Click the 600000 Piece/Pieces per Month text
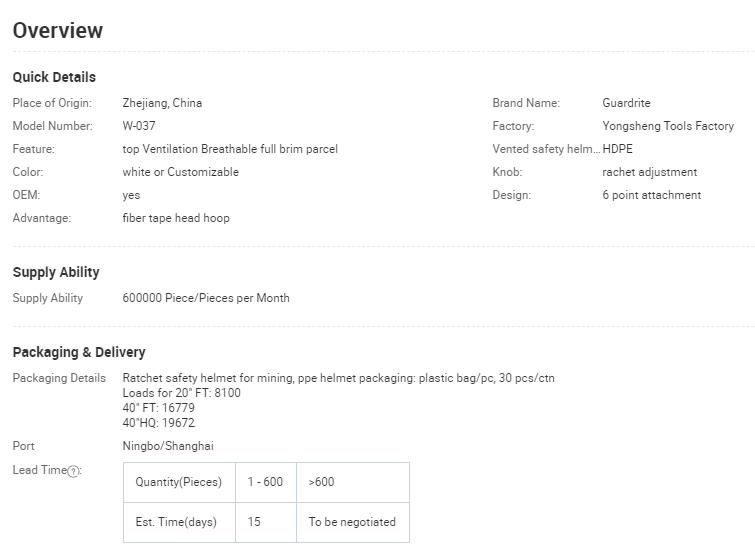This screenshot has width=755, height=554. coord(206,298)
